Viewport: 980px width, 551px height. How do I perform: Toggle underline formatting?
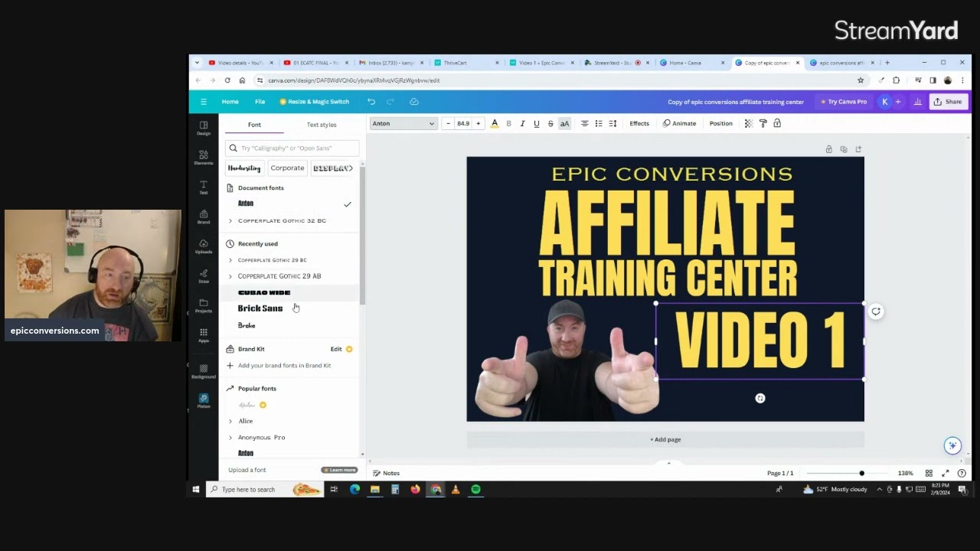point(536,123)
